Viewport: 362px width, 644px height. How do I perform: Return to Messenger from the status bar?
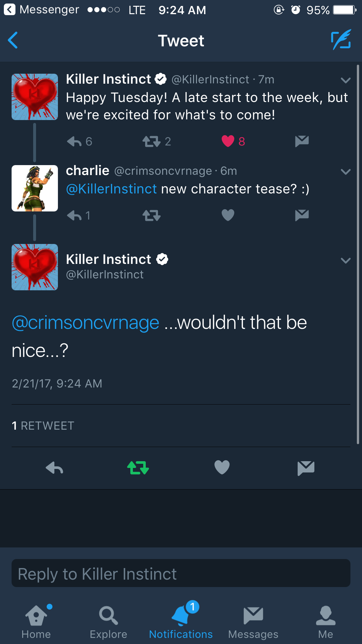[x=42, y=10]
